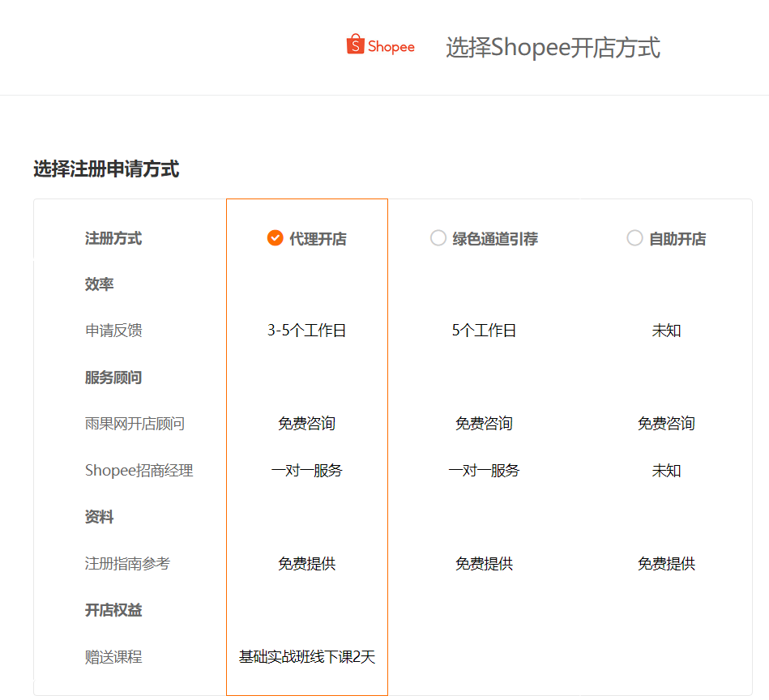769x700 pixels.
Task: Click the 注册方式 row label
Action: (x=113, y=238)
